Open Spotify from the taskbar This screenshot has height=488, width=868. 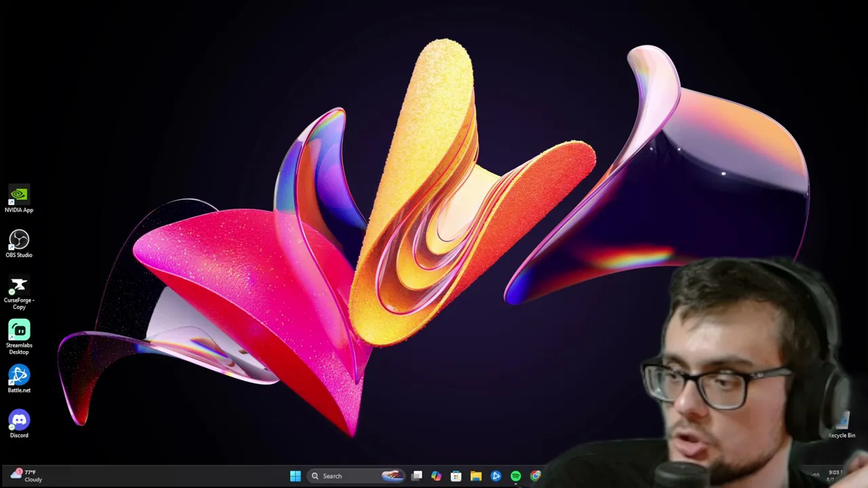point(515,476)
